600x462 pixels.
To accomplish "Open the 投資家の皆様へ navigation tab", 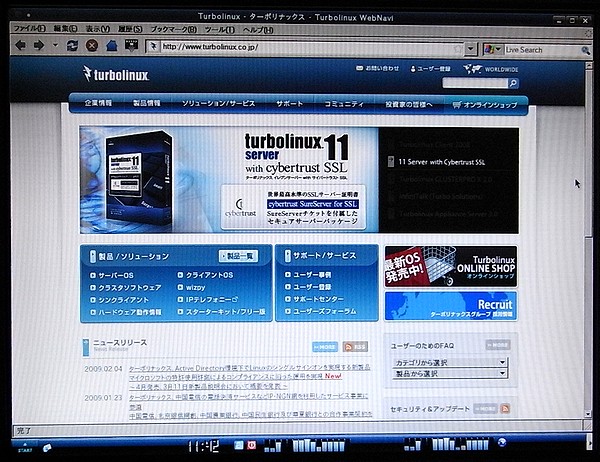I will tap(409, 104).
